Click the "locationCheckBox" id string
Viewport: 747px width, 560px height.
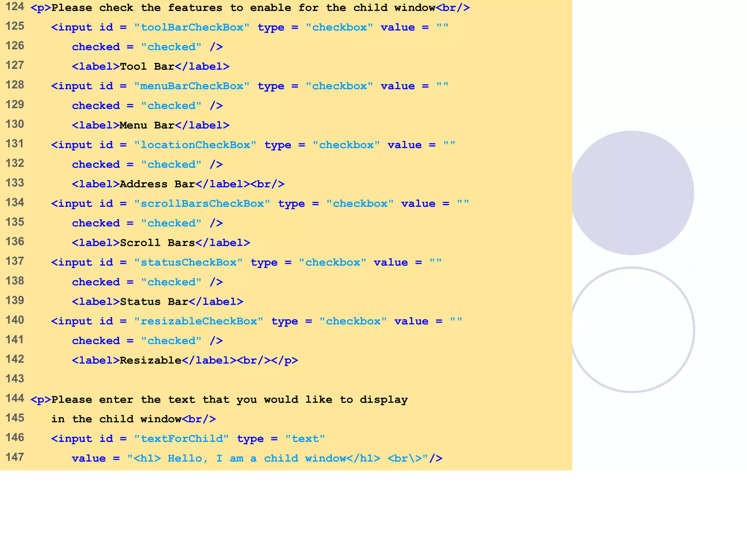tap(195, 145)
